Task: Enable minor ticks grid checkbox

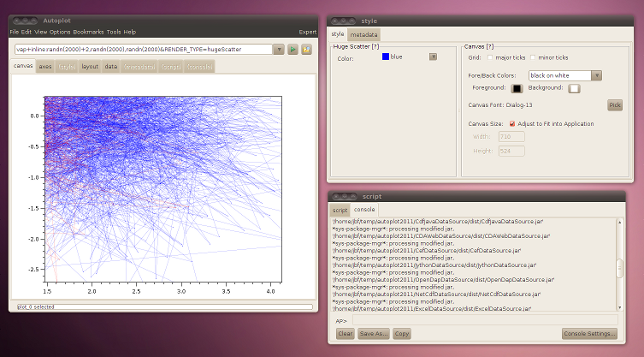Action: tap(533, 57)
